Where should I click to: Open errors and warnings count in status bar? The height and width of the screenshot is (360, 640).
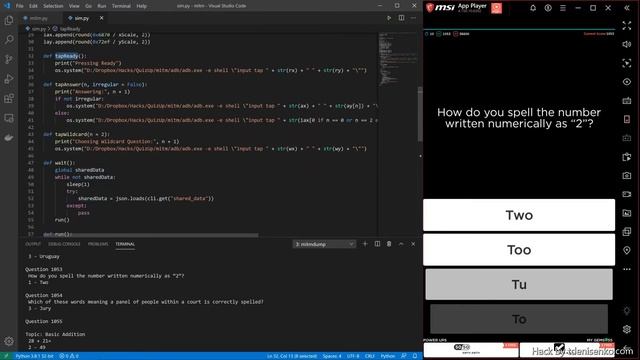point(69,356)
